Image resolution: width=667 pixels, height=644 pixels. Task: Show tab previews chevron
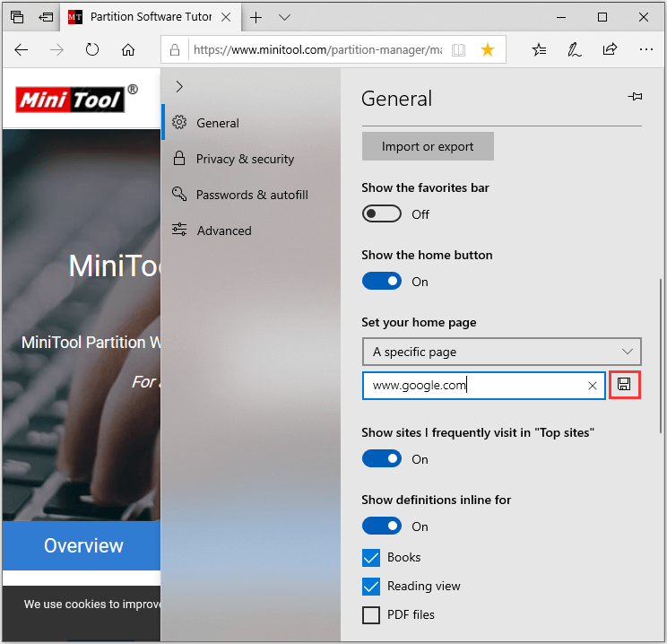[284, 17]
